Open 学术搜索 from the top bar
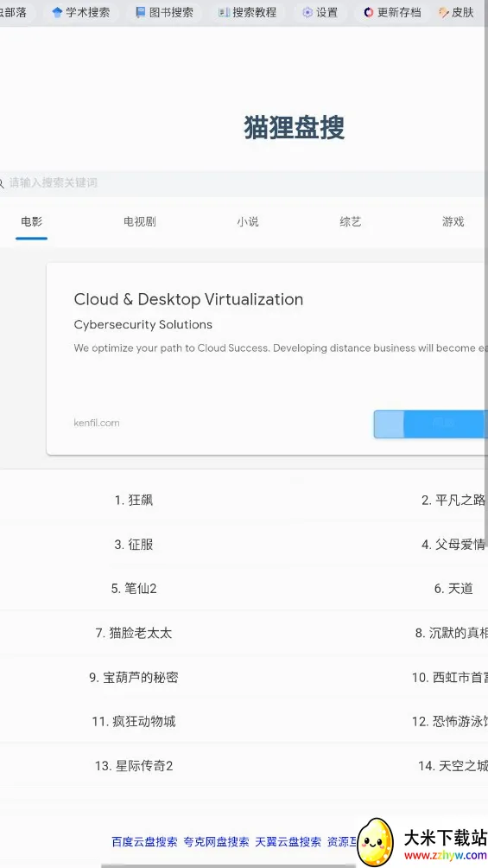This screenshot has height=868, width=488. tap(81, 12)
